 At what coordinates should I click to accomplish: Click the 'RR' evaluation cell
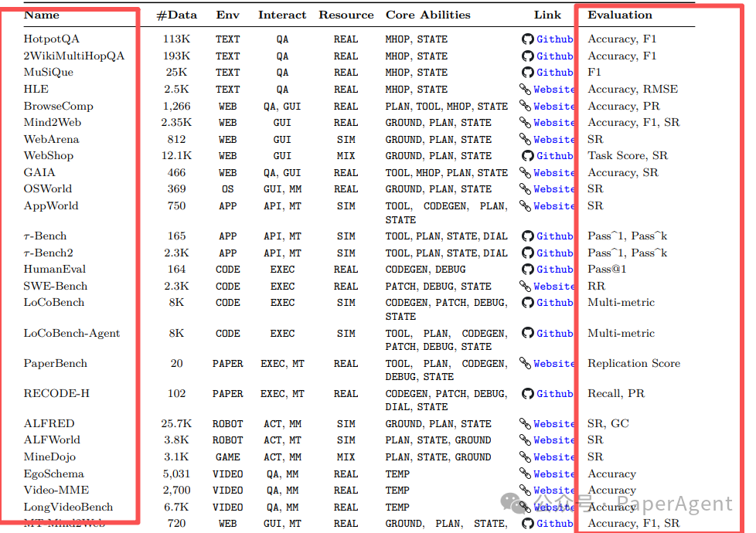tap(596, 287)
